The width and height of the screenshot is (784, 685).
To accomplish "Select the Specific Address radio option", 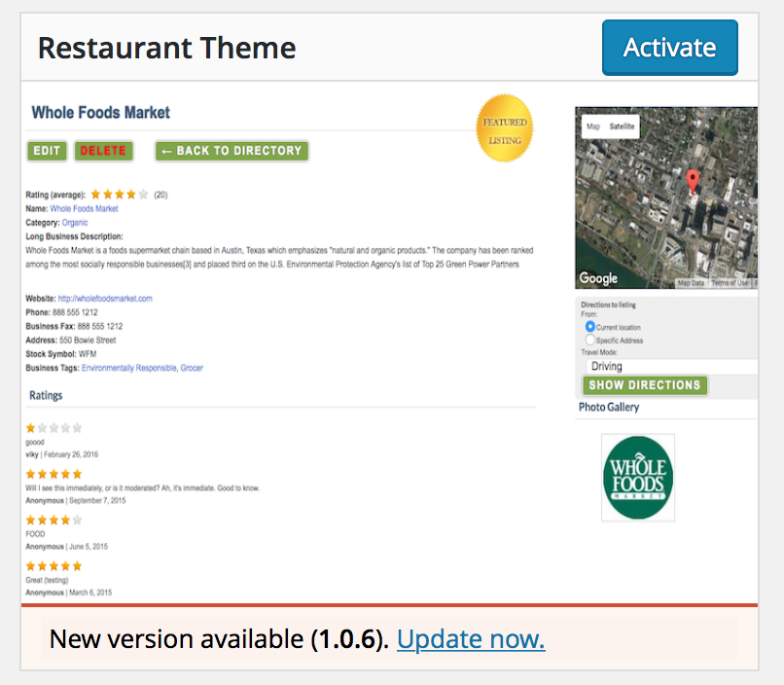I will (x=590, y=340).
